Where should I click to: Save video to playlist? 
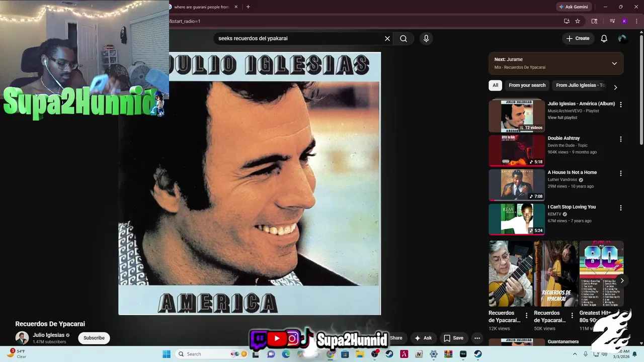453,338
